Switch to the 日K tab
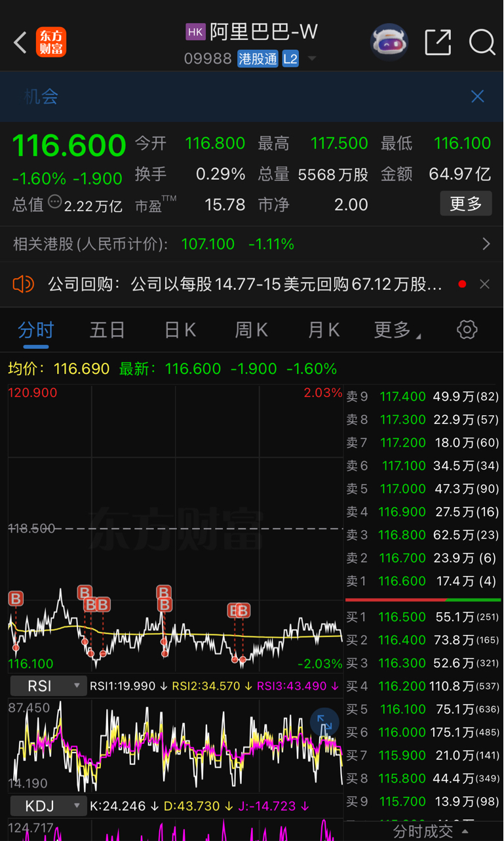Screen dimensions: 504x841 click(x=180, y=330)
